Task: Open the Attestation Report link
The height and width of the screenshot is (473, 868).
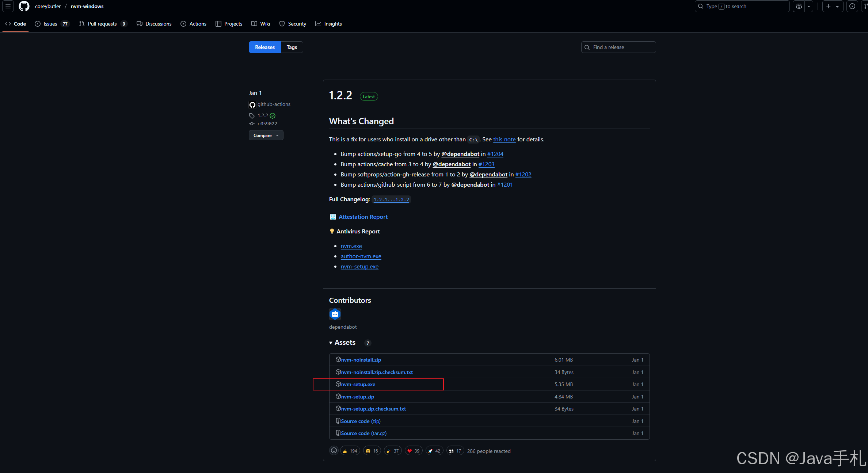Action: click(363, 217)
